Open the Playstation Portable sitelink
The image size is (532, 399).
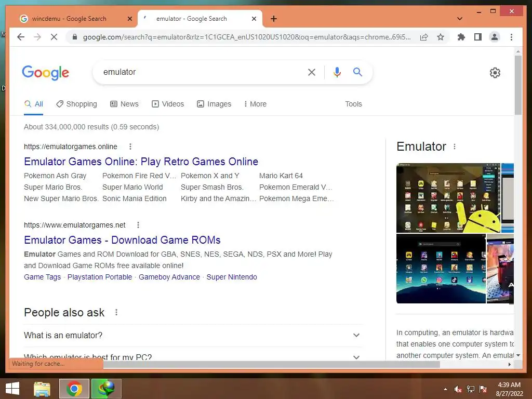[100, 277]
